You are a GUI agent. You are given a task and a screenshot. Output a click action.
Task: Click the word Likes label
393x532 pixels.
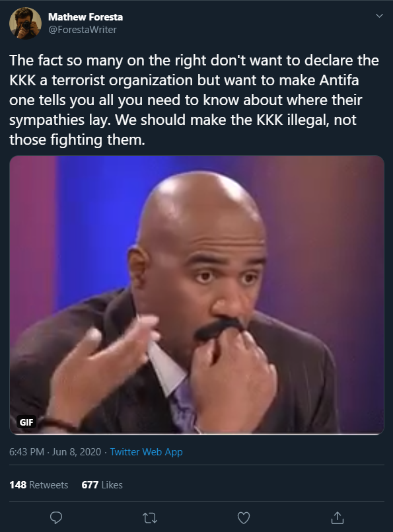pos(112,485)
